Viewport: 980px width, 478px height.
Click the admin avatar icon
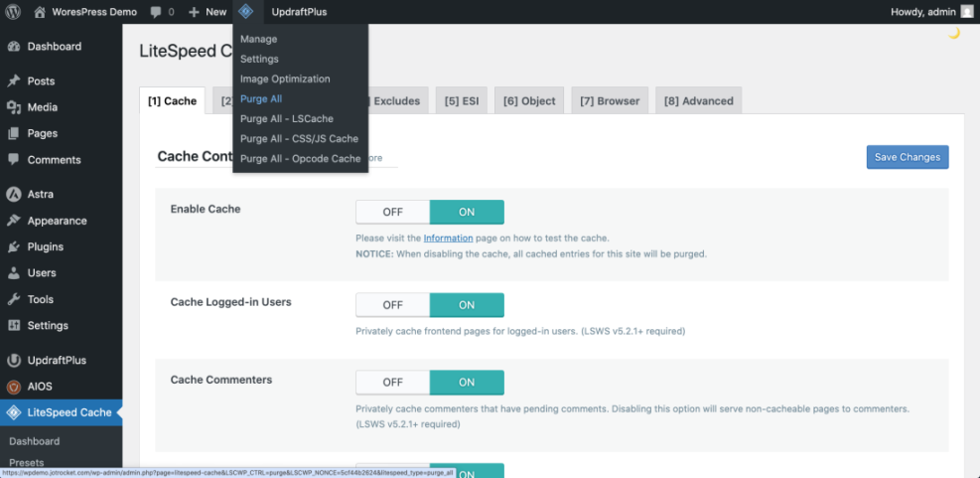click(x=967, y=12)
